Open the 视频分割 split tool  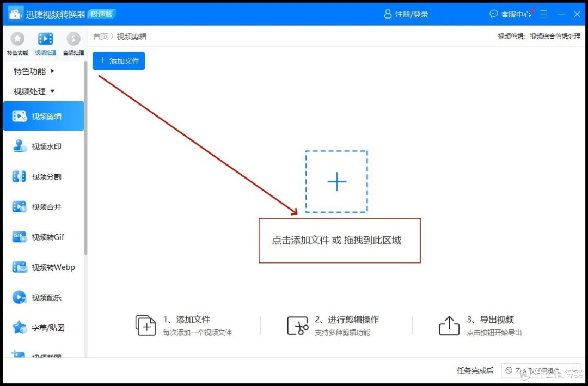pyautogui.click(x=44, y=177)
